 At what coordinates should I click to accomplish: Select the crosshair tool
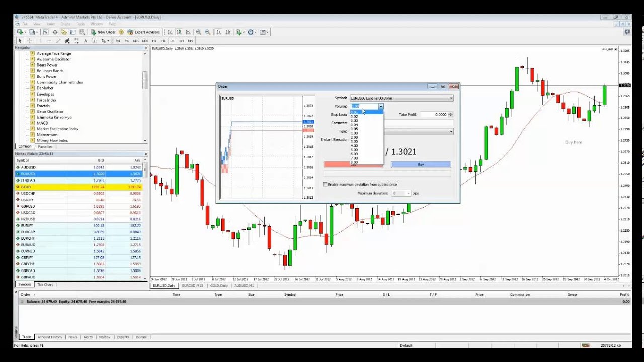29,41
